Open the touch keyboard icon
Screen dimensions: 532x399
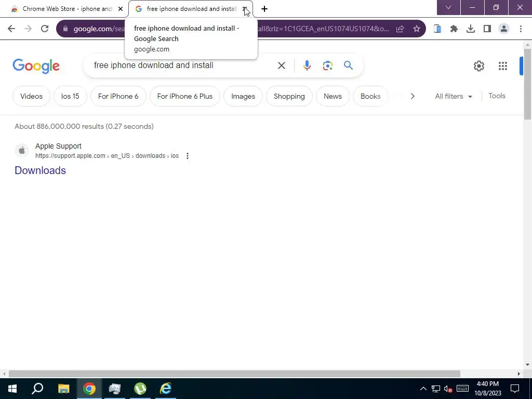coord(462,389)
